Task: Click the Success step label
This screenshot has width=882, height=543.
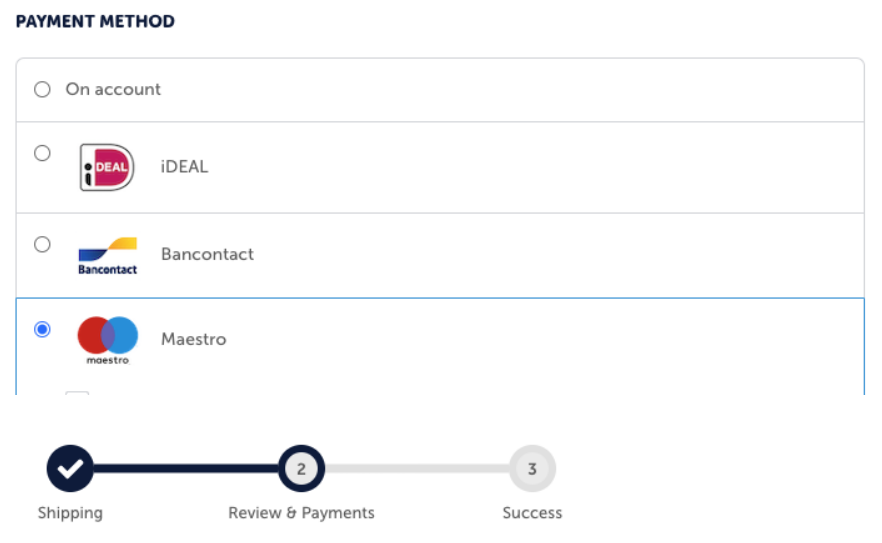Action: coord(532,513)
